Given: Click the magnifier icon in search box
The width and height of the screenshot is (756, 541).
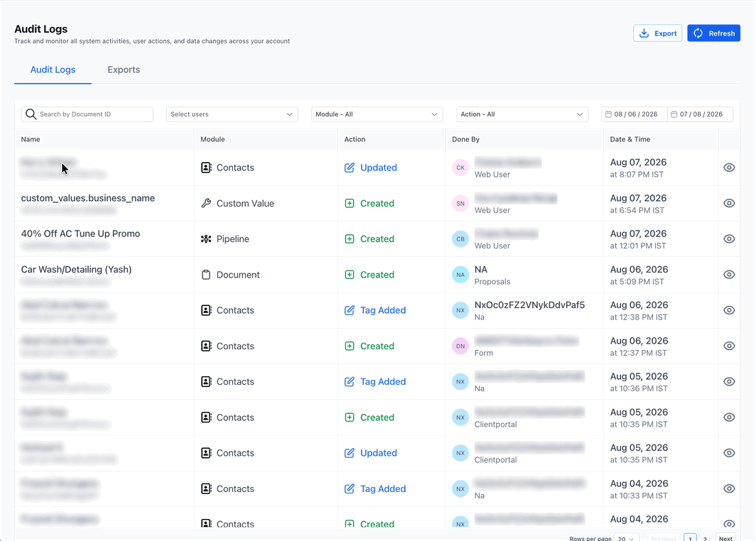Looking at the screenshot, I should [x=31, y=114].
